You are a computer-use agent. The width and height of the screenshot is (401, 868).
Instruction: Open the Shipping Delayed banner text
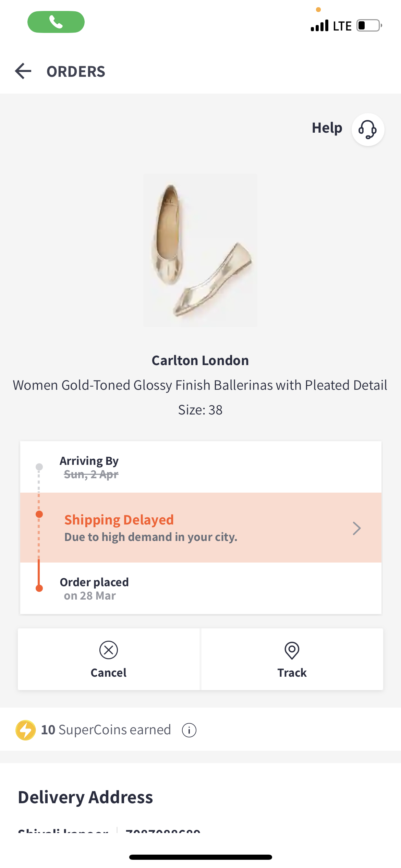click(151, 528)
